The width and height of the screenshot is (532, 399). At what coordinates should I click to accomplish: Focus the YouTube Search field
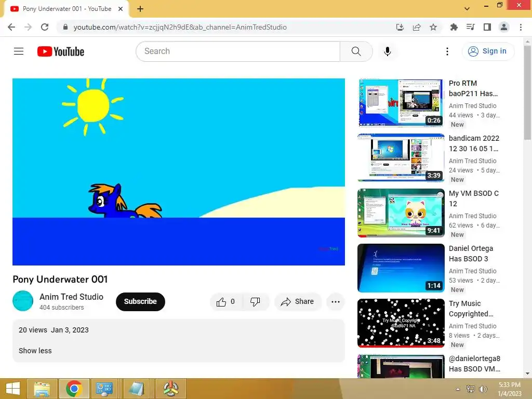[x=238, y=51]
